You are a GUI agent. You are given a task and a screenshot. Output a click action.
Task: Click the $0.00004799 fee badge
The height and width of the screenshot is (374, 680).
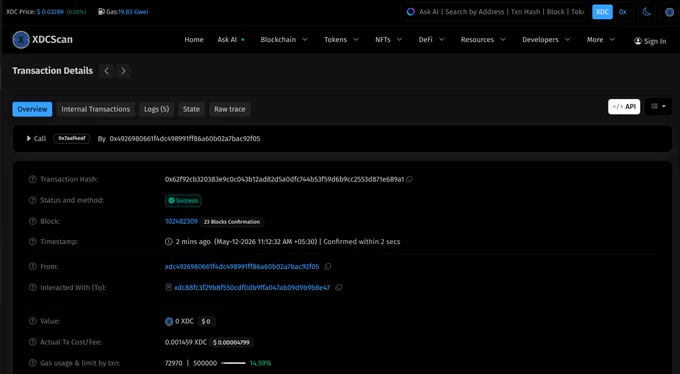(231, 342)
